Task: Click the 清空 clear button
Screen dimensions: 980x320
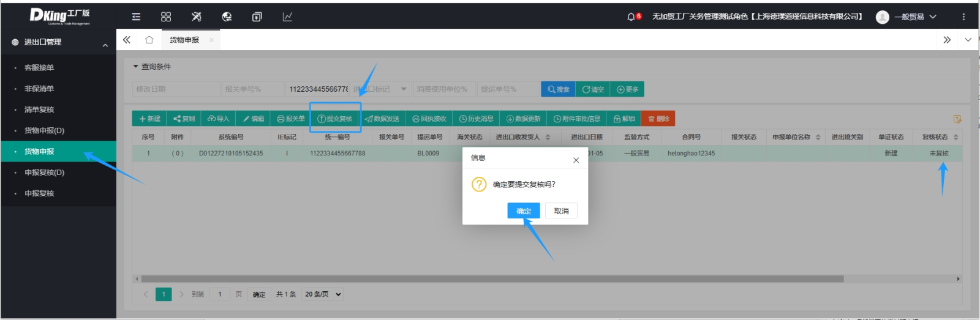Action: pyautogui.click(x=592, y=89)
